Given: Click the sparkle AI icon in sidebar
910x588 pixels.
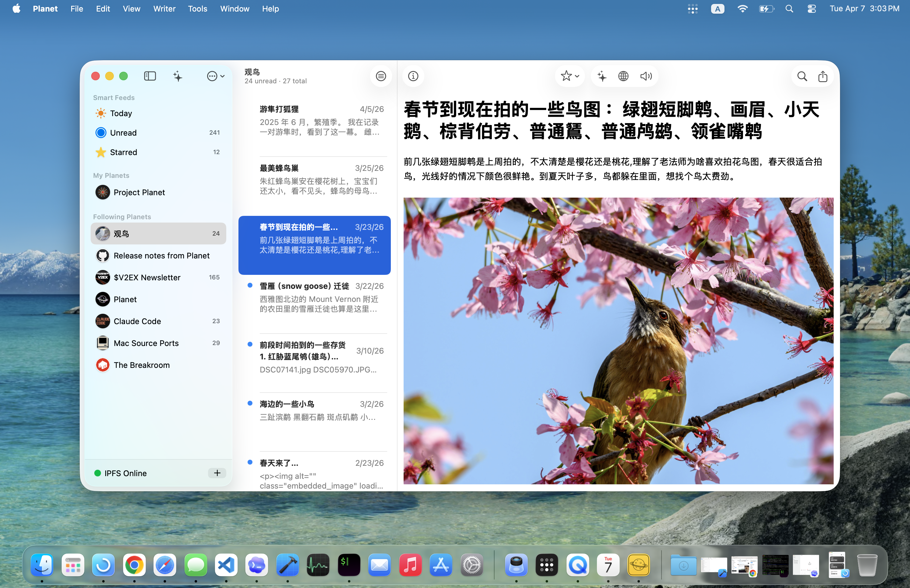Looking at the screenshot, I should pos(178,76).
